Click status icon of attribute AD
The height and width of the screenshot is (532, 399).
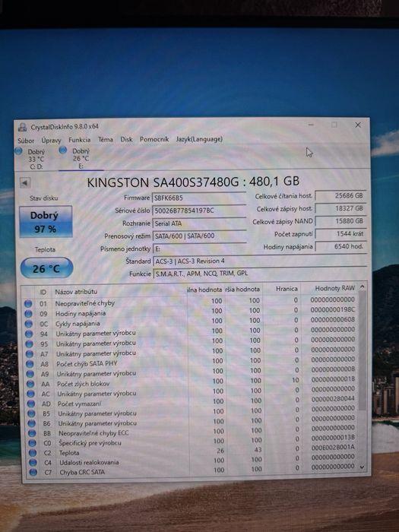tap(31, 404)
